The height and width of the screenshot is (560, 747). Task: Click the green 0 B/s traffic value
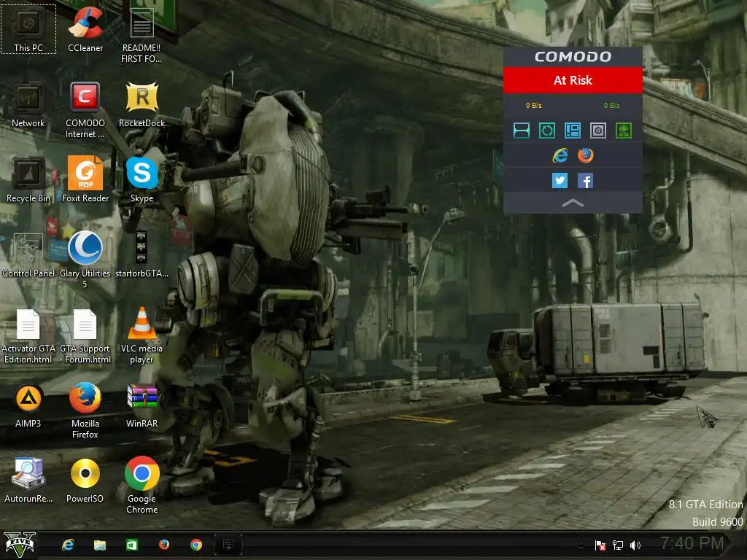(x=612, y=105)
